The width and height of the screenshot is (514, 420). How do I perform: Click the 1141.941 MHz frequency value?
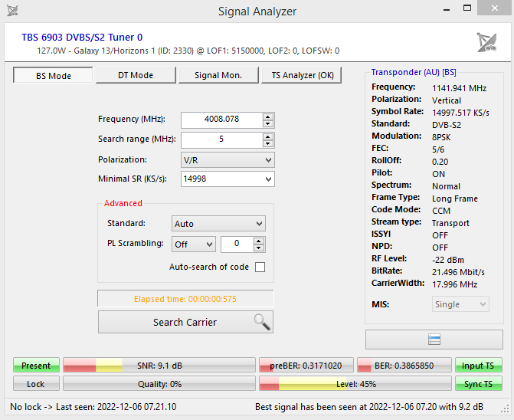coord(459,88)
